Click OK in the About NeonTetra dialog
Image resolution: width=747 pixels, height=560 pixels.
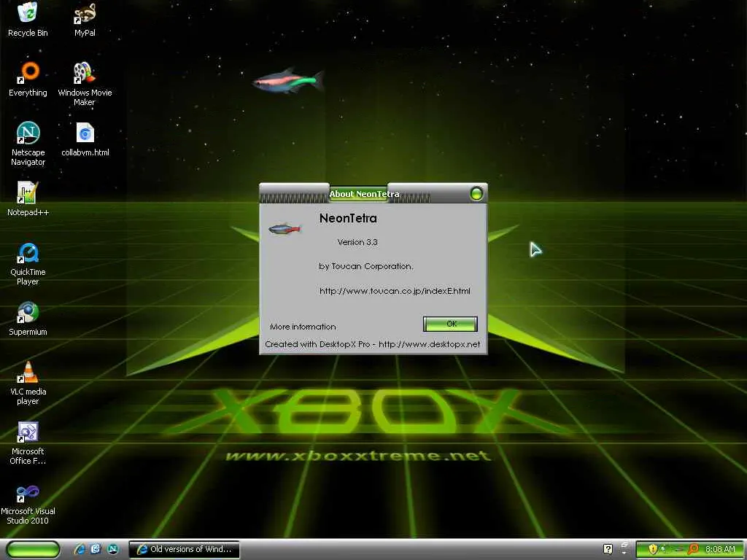pos(450,324)
